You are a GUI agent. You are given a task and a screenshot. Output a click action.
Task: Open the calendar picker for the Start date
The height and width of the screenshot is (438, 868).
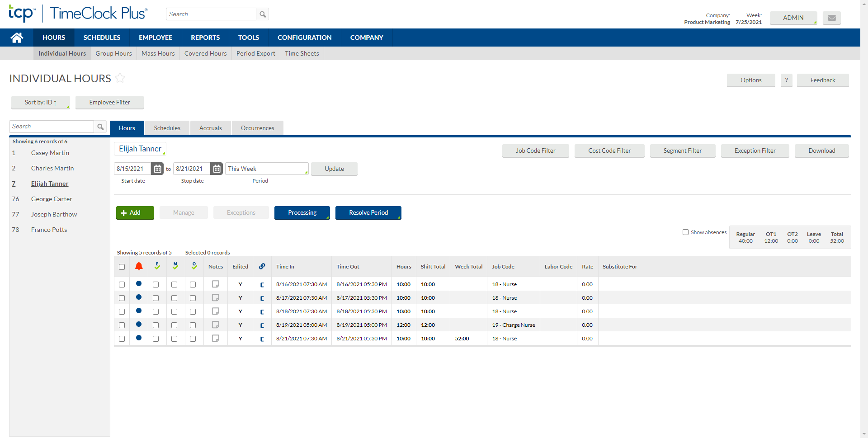pyautogui.click(x=157, y=168)
